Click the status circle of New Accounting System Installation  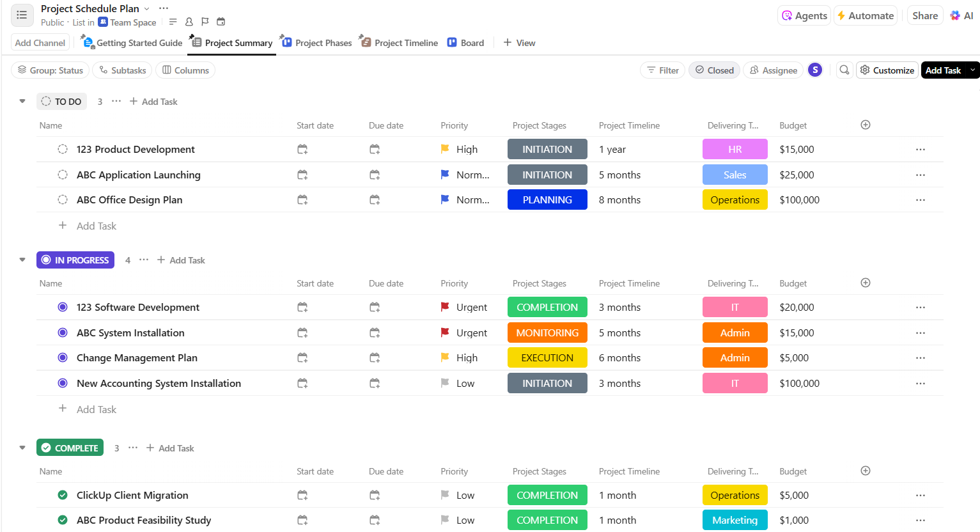click(63, 384)
